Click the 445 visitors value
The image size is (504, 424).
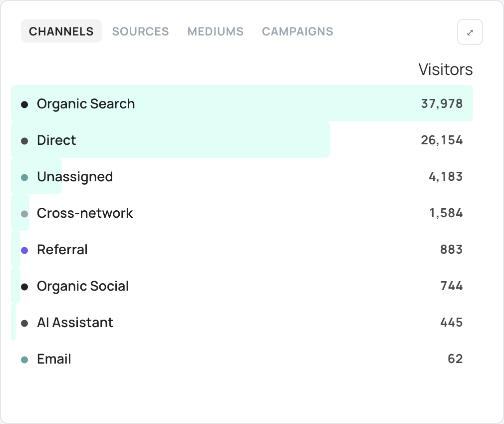point(451,322)
